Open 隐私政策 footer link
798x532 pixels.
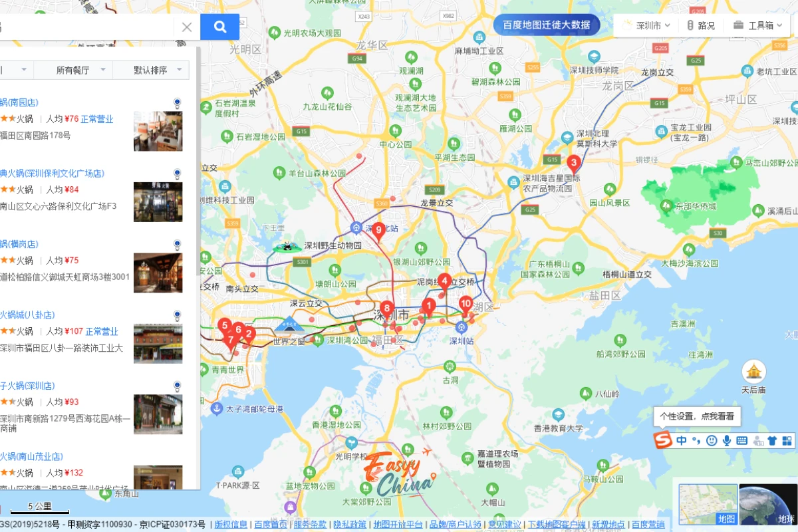(x=350, y=525)
